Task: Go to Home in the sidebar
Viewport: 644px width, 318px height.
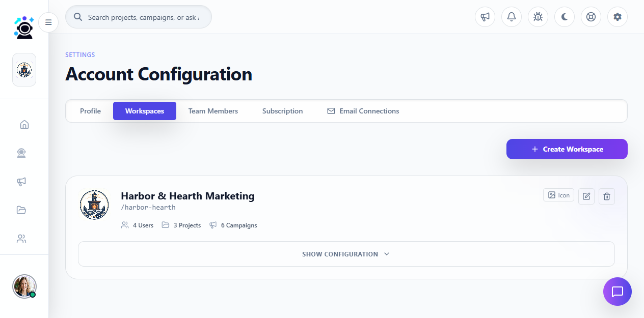Action: click(24, 125)
